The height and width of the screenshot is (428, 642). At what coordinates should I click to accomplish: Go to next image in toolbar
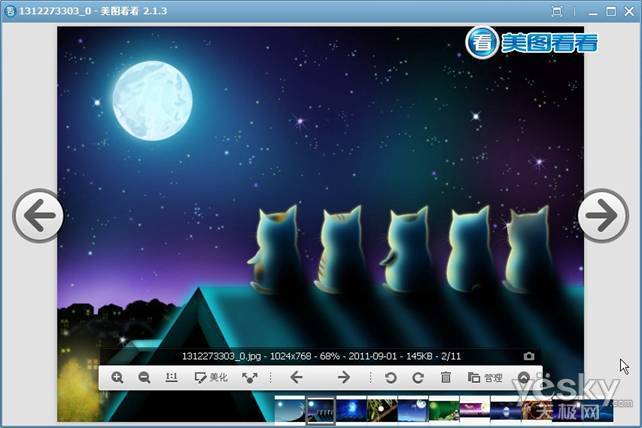coord(343,378)
